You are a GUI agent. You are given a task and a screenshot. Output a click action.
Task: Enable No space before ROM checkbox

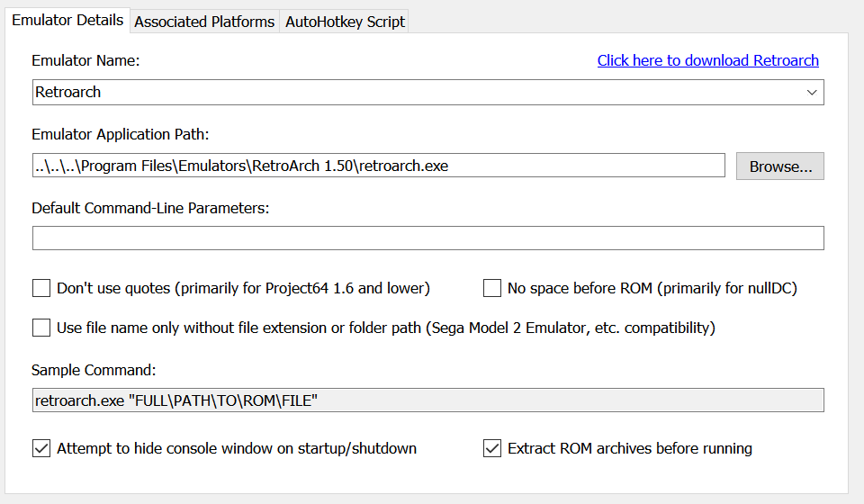coord(492,288)
